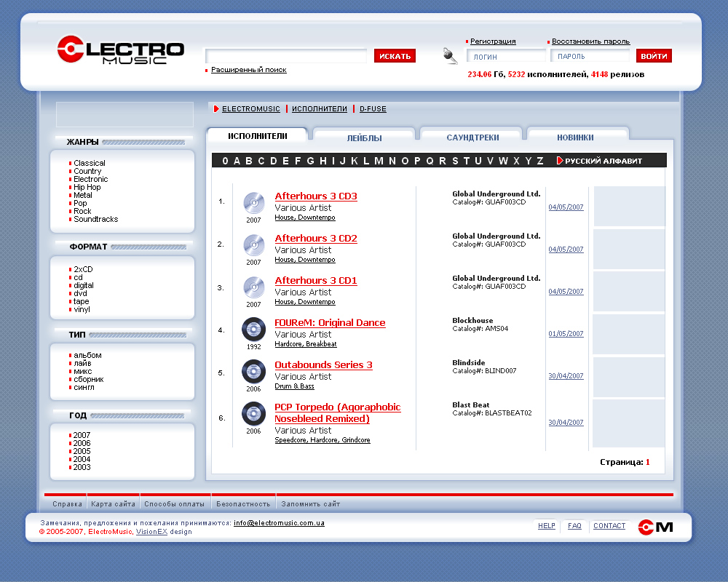This screenshot has height=582, width=728.
Task: Select the НОВИНКИ tab
Action: [x=575, y=137]
